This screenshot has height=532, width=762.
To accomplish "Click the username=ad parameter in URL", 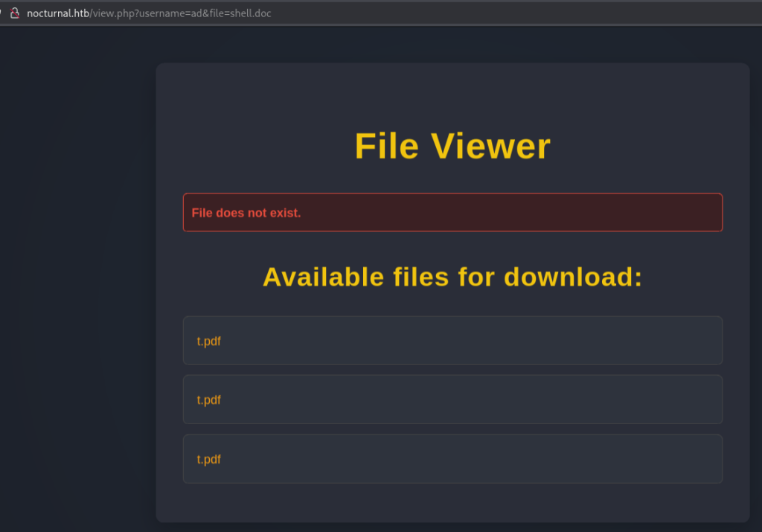I will pos(164,13).
